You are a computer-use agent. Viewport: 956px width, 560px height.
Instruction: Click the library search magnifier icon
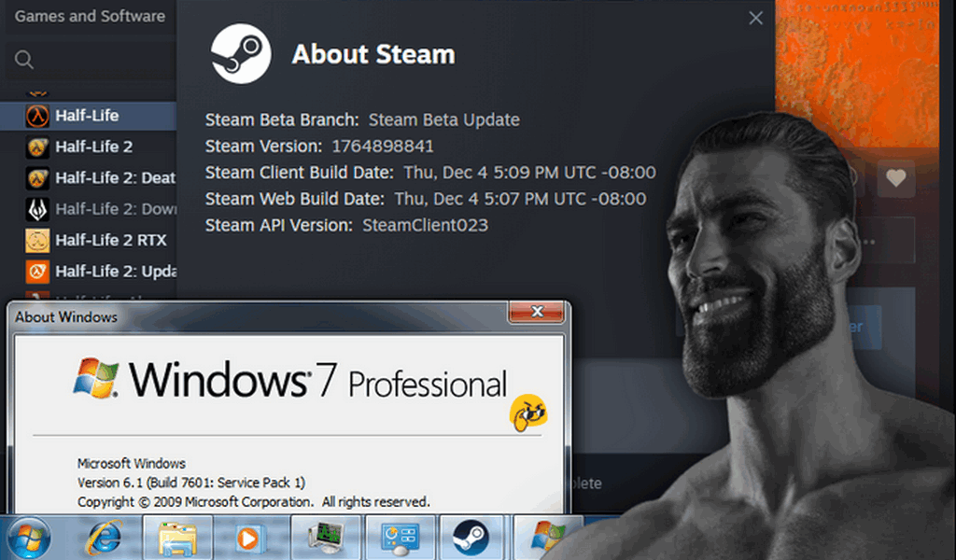tap(23, 60)
